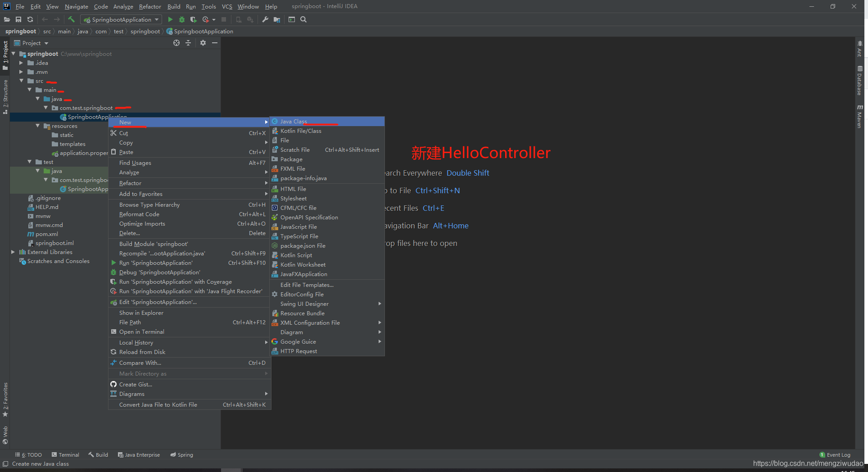Choose HTTP Request in the New submenu
The image size is (868, 472).
pos(327,351)
